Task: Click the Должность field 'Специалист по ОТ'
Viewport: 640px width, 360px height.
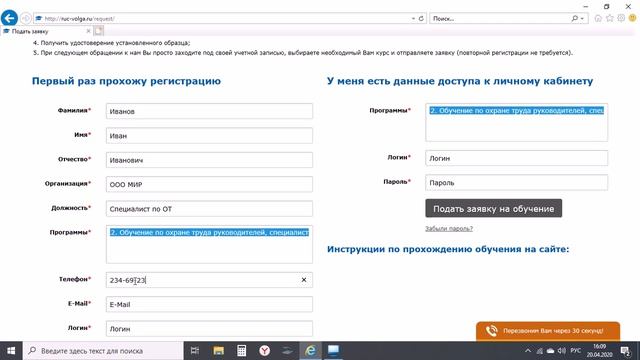Action: 209,209
